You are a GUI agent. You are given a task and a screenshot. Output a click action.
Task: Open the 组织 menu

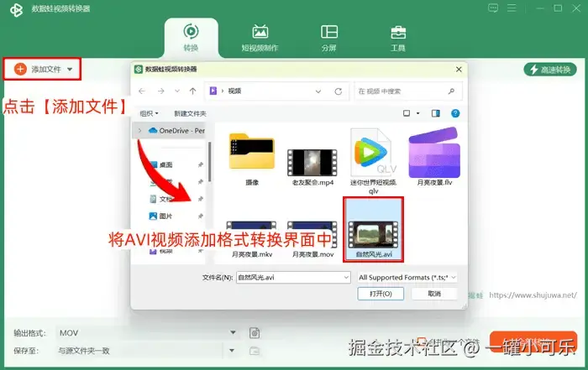click(x=149, y=113)
